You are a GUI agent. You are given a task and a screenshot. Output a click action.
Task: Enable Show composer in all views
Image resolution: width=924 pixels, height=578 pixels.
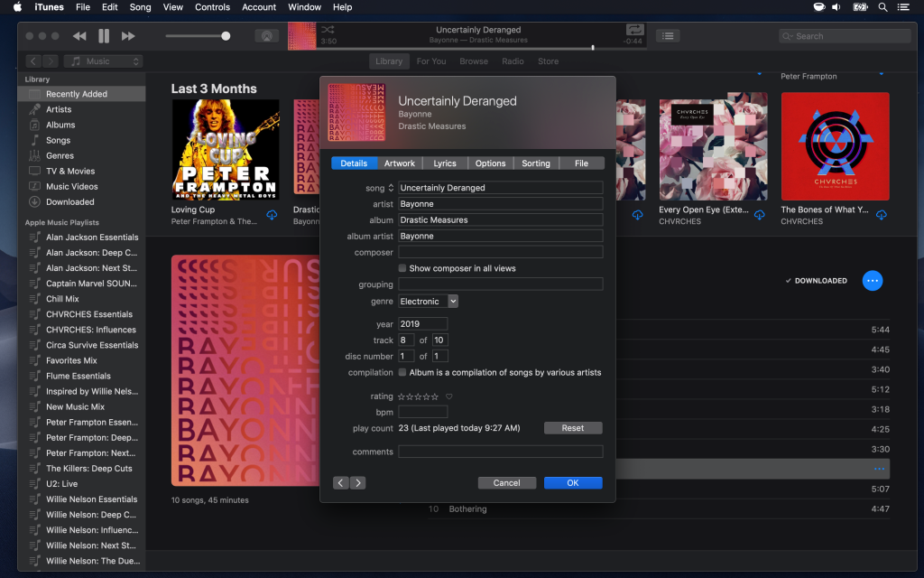pyautogui.click(x=402, y=268)
